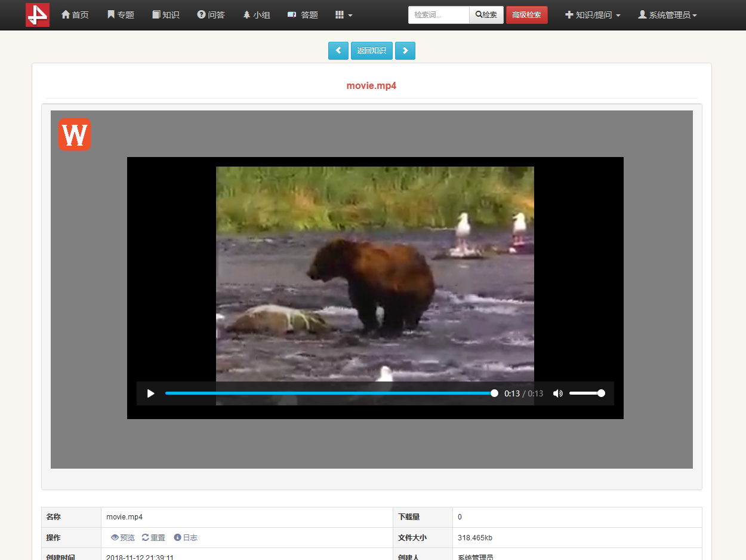
Task: Expand 系统管理员 user menu
Action: tap(667, 15)
